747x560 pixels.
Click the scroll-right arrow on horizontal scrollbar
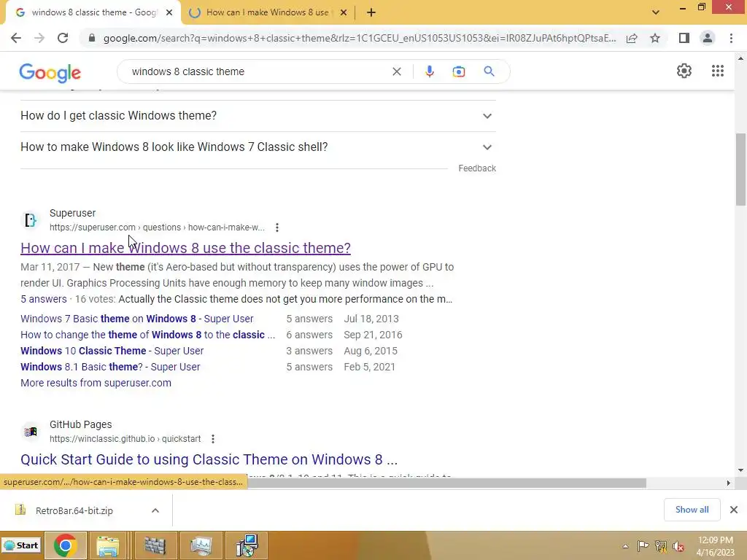pos(728,483)
